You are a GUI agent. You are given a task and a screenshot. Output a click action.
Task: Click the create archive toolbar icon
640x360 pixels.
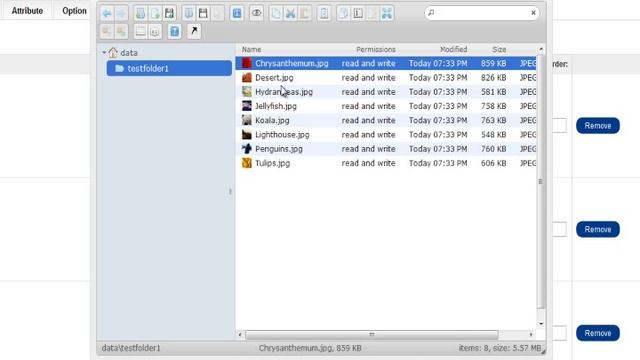(x=122, y=31)
